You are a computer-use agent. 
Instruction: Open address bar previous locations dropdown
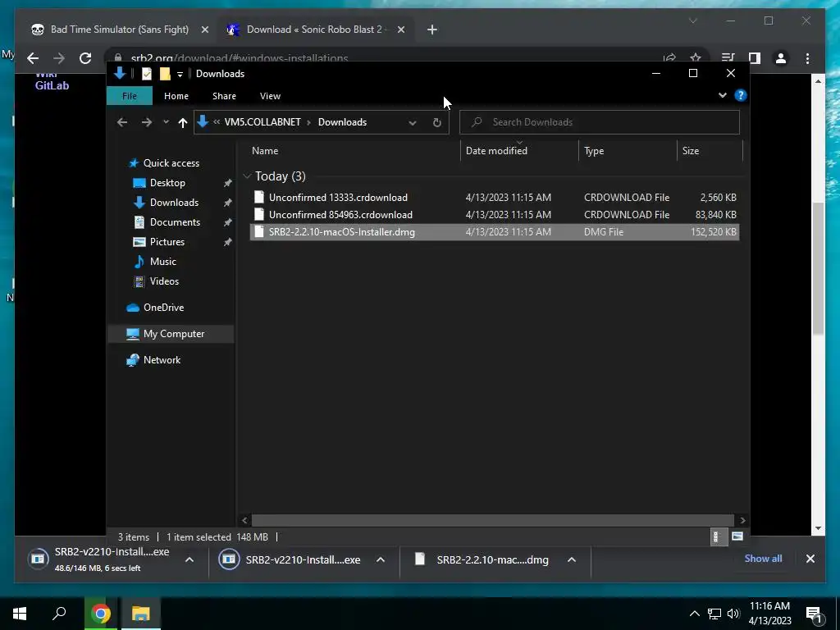point(413,123)
